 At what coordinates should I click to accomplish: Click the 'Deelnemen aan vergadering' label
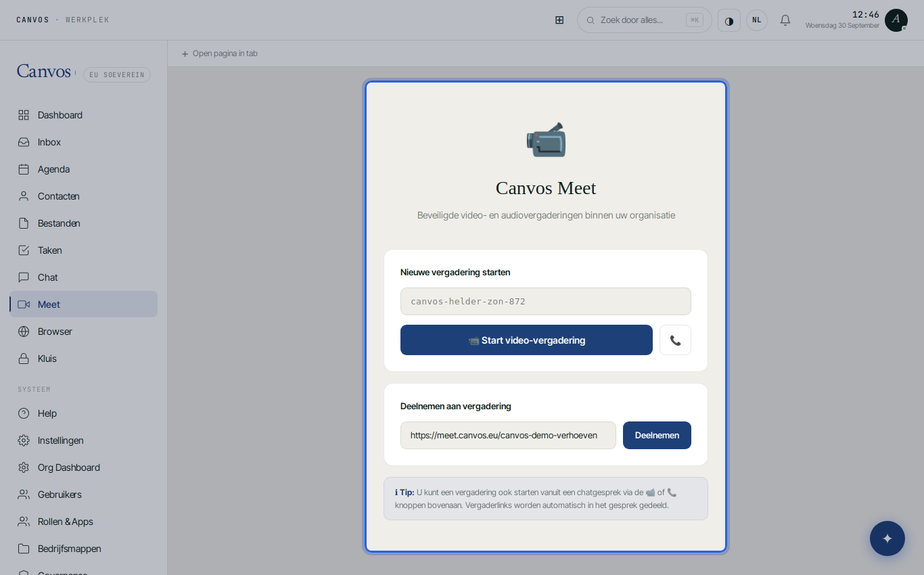click(456, 406)
